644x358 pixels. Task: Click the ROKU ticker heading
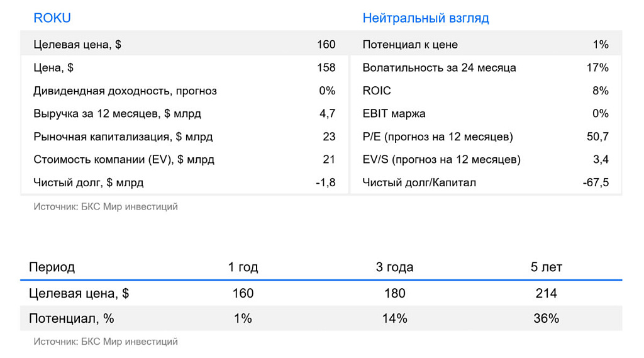[52, 18]
